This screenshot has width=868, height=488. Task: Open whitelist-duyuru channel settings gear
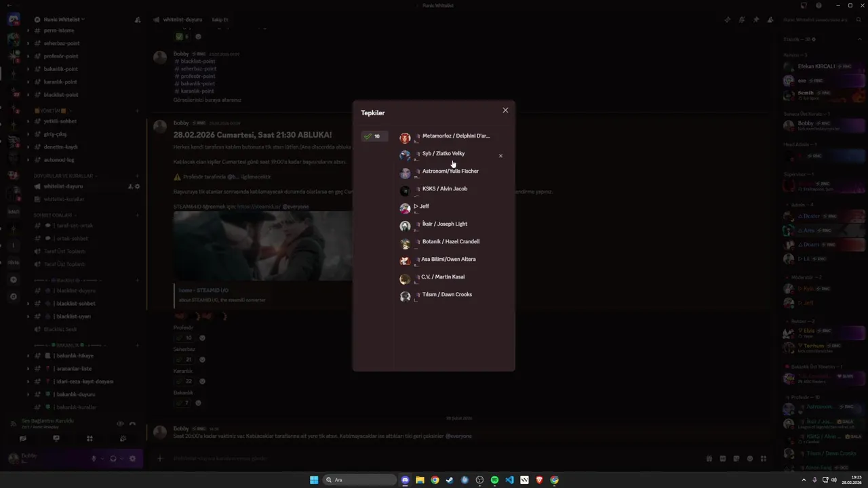click(137, 186)
